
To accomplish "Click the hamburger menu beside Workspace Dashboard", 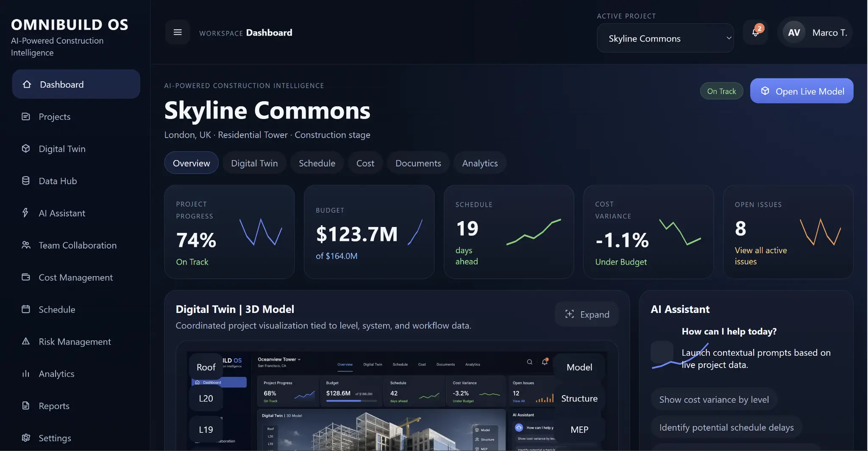I will [178, 32].
